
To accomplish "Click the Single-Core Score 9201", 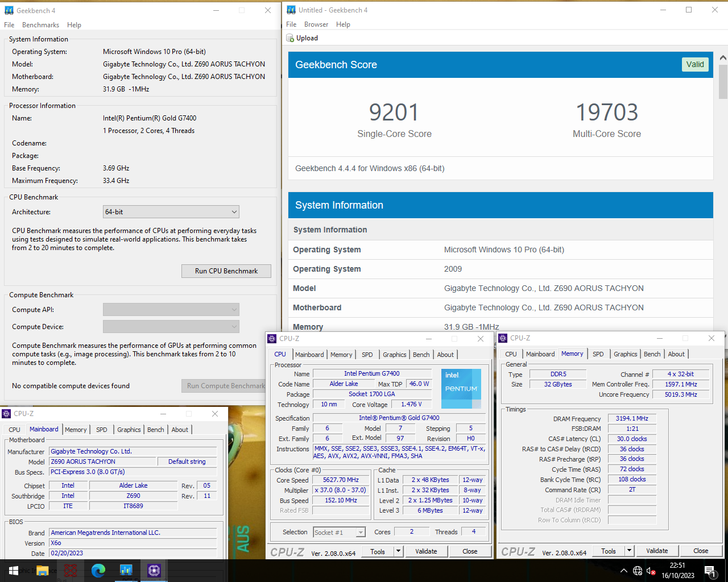I will pyautogui.click(x=394, y=112).
